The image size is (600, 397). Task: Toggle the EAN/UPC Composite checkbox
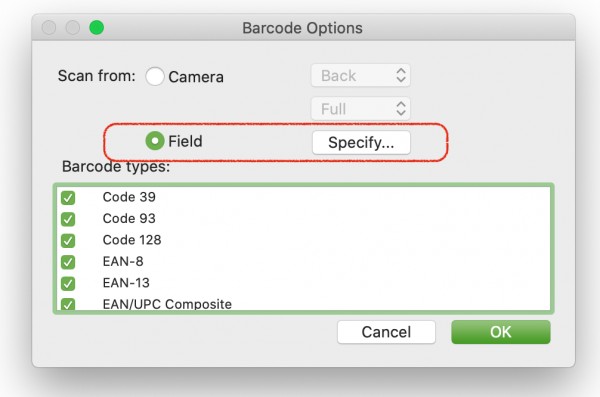point(68,304)
